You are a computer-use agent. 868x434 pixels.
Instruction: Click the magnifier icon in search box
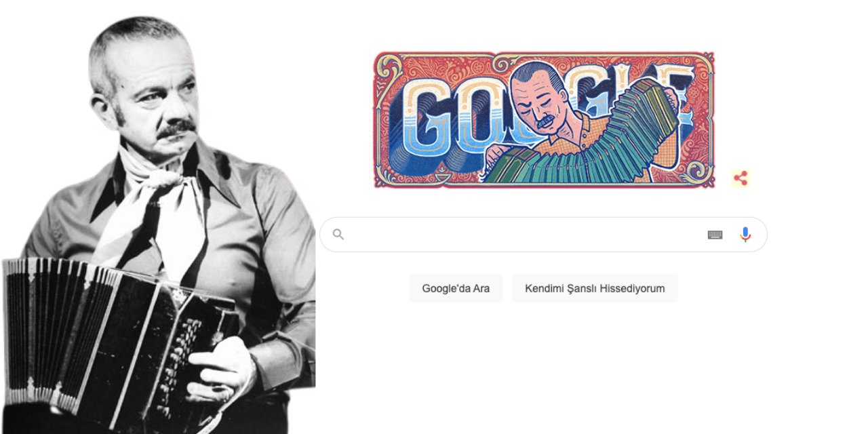(x=338, y=235)
